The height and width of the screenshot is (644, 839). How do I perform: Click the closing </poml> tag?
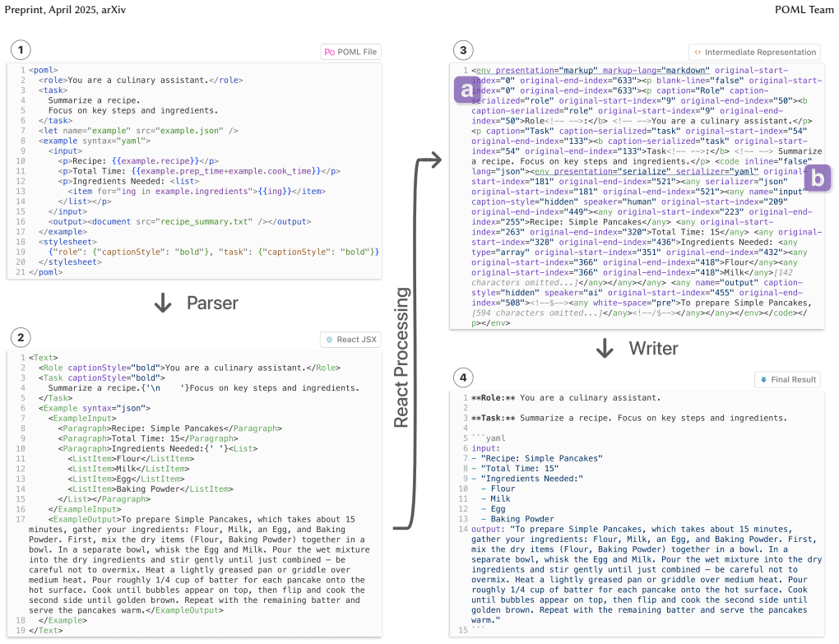(45, 272)
